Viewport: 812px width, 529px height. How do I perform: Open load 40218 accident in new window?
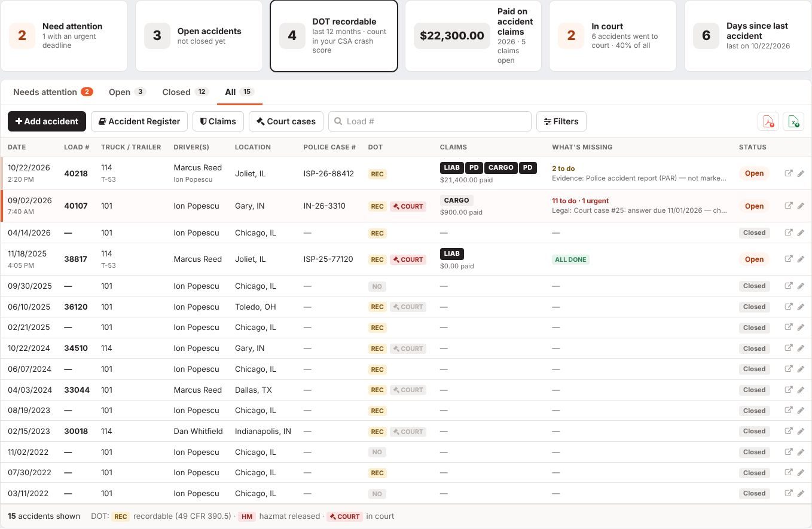click(x=789, y=173)
